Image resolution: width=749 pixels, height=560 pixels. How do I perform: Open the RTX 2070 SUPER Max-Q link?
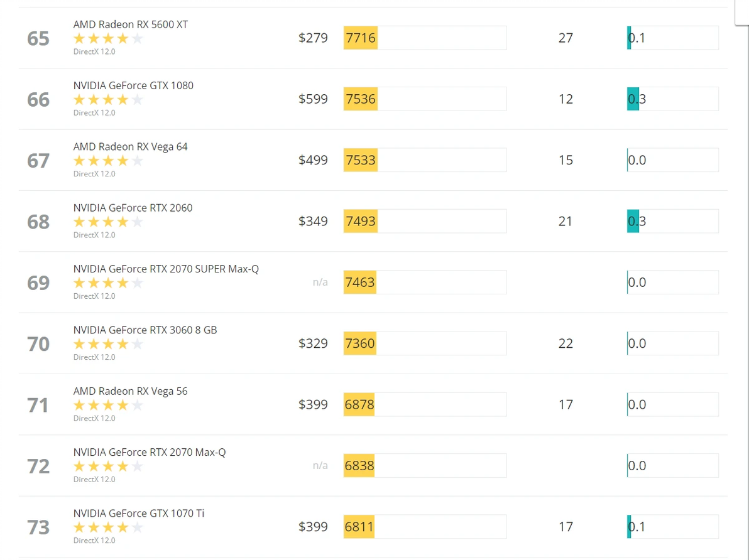[166, 269]
